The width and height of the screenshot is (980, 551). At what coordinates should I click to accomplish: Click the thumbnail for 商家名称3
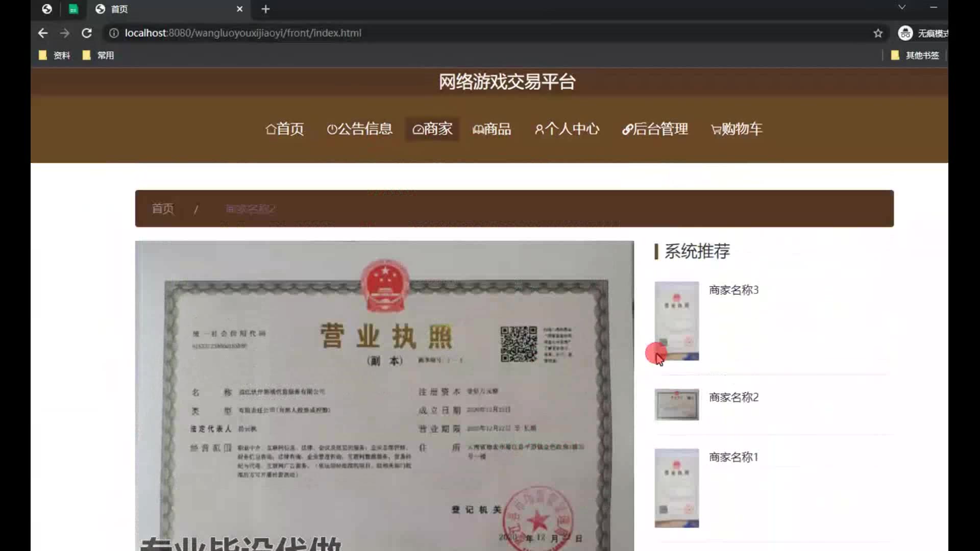click(677, 321)
